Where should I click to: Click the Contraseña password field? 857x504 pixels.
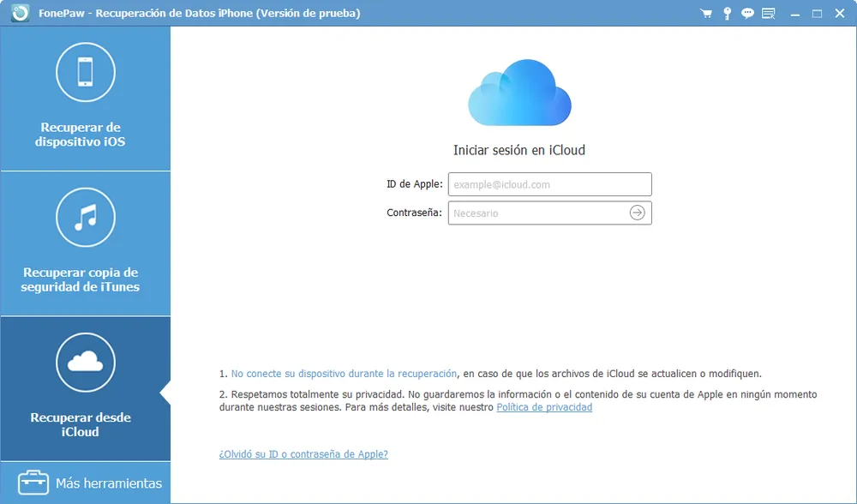[x=540, y=213]
